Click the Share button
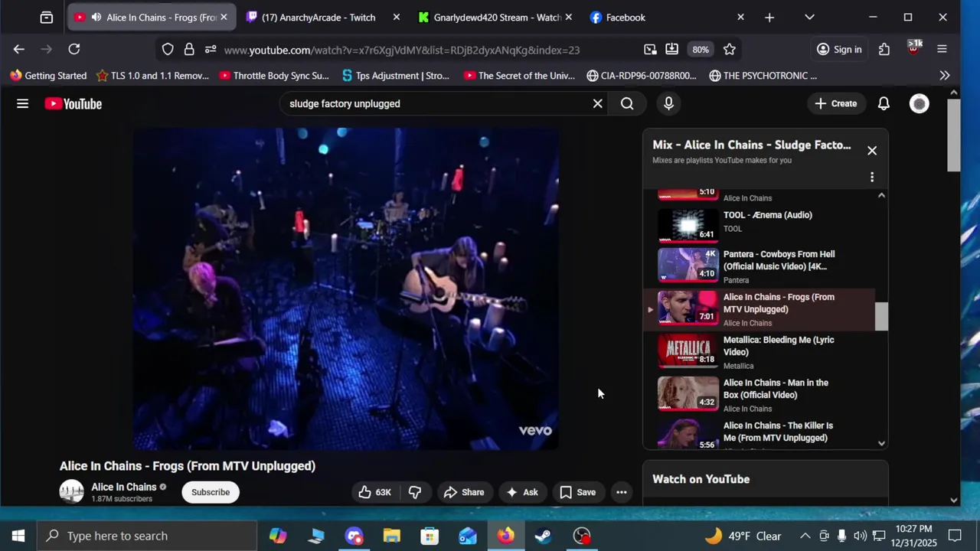 coord(464,492)
